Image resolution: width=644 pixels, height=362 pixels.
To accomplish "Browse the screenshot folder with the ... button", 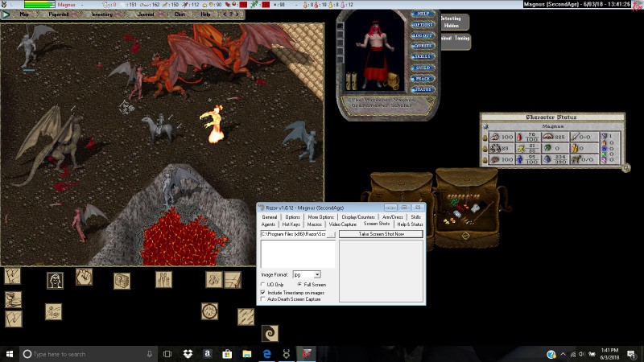I will [x=331, y=234].
